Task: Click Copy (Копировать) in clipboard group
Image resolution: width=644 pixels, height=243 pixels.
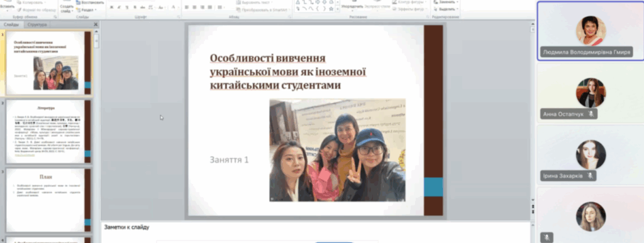Action: click(x=31, y=2)
